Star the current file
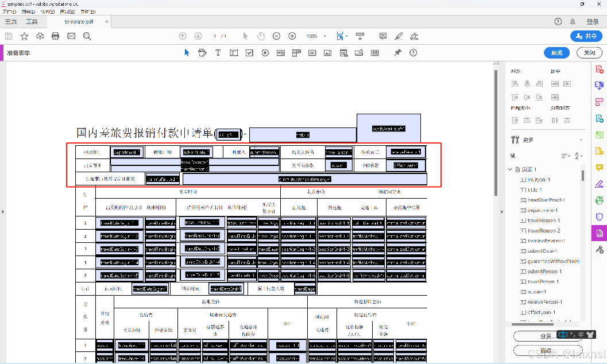 (24, 36)
